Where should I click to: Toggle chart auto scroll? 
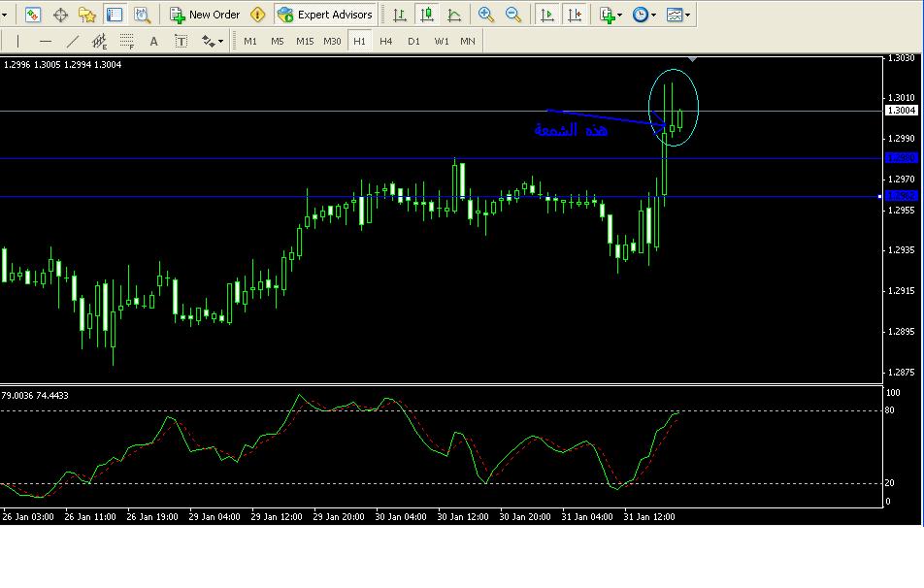click(547, 15)
